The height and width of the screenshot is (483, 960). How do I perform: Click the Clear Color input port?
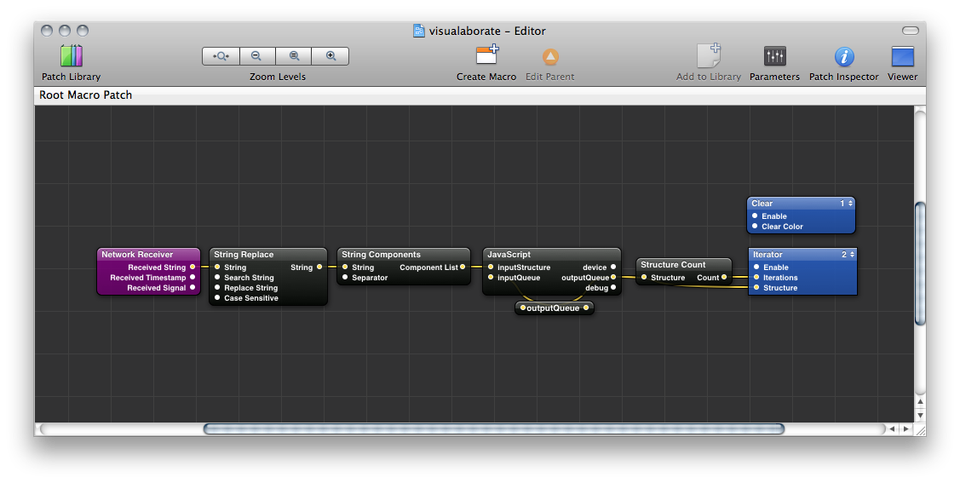tap(755, 226)
